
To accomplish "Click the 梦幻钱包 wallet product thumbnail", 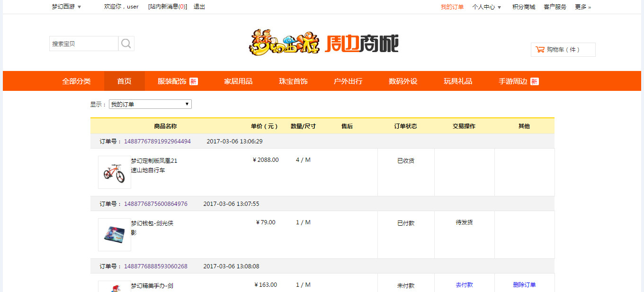I will tap(115, 235).
